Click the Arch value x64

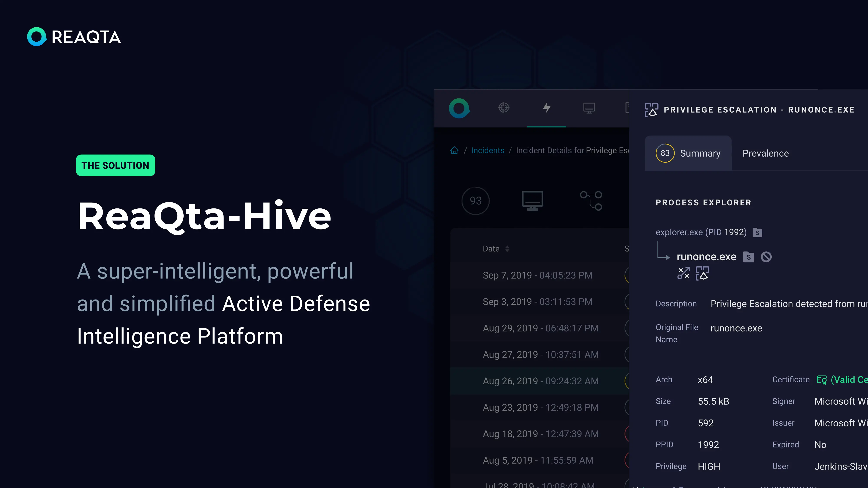tap(705, 380)
